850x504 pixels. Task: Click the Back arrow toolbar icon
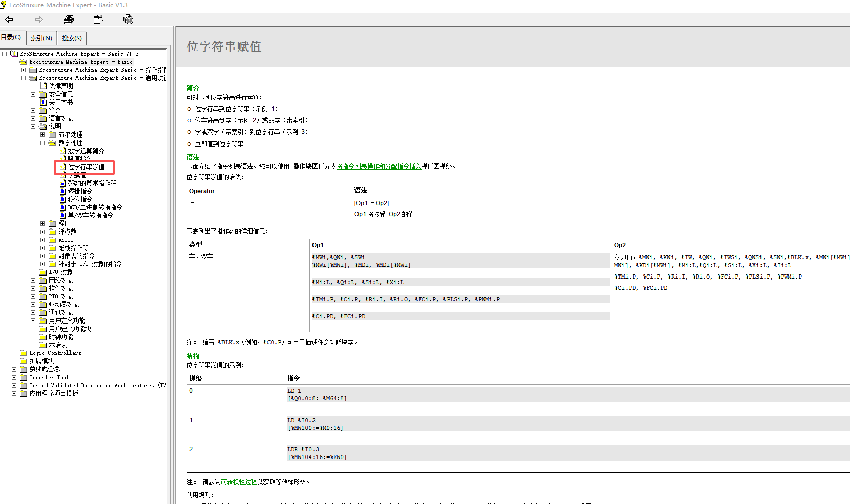(9, 19)
